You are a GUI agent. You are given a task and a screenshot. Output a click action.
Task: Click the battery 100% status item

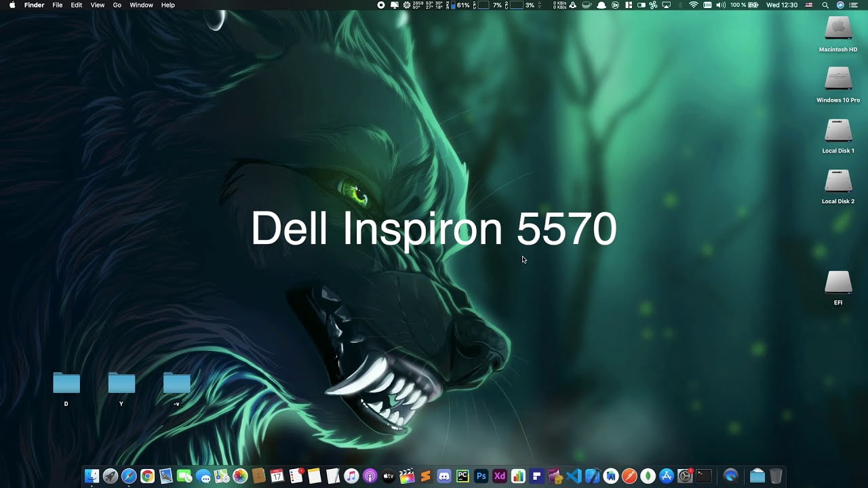point(744,5)
